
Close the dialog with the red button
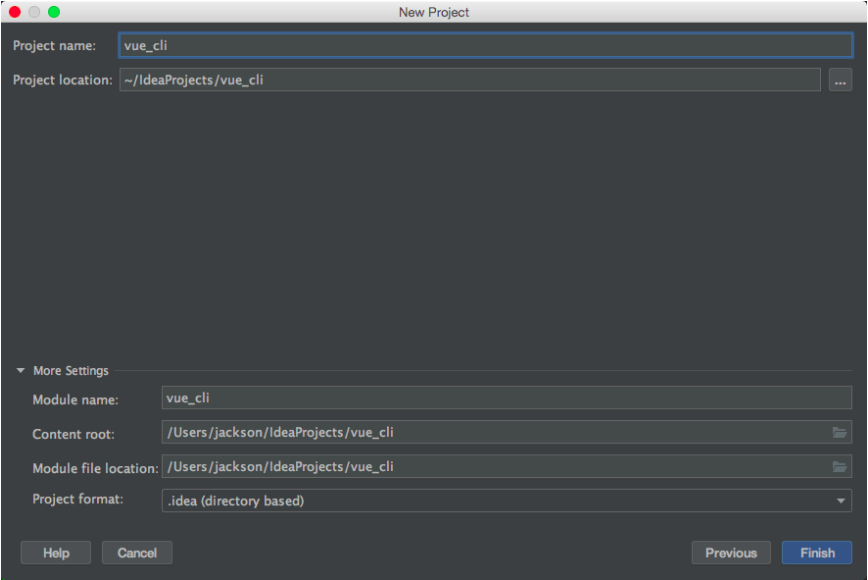pyautogui.click(x=15, y=12)
